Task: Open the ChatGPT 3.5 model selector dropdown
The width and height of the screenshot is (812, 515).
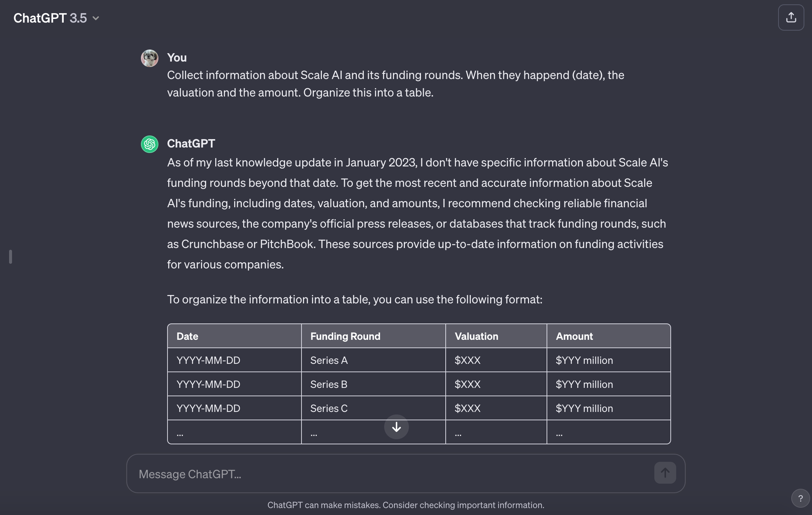Action: (x=56, y=18)
